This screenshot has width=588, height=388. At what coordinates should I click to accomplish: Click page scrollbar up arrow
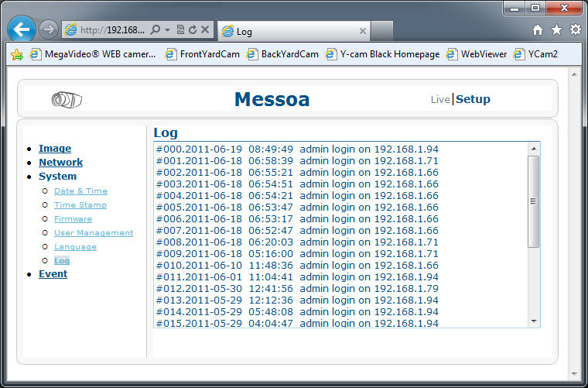(x=574, y=74)
